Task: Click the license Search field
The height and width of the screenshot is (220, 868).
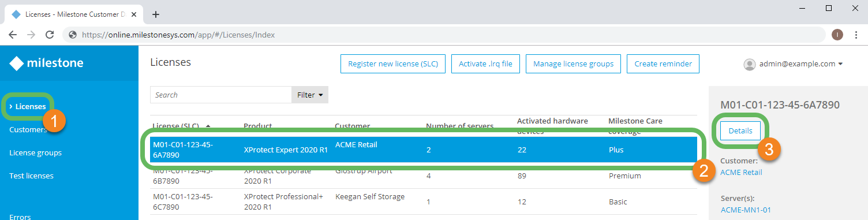Action: pyautogui.click(x=220, y=95)
